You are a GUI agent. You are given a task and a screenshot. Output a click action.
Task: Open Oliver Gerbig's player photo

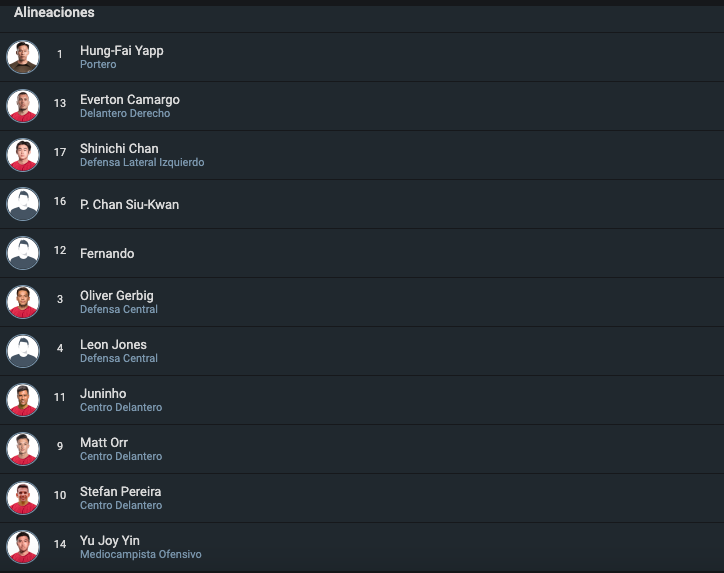tap(23, 302)
